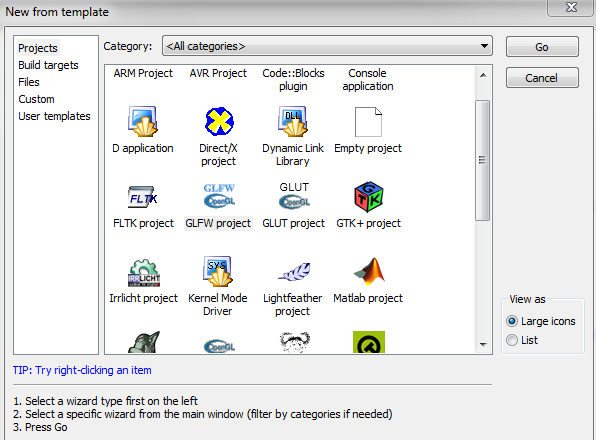This screenshot has width=596, height=440.
Task: Click the Category dropdown arrow
Action: tap(484, 46)
